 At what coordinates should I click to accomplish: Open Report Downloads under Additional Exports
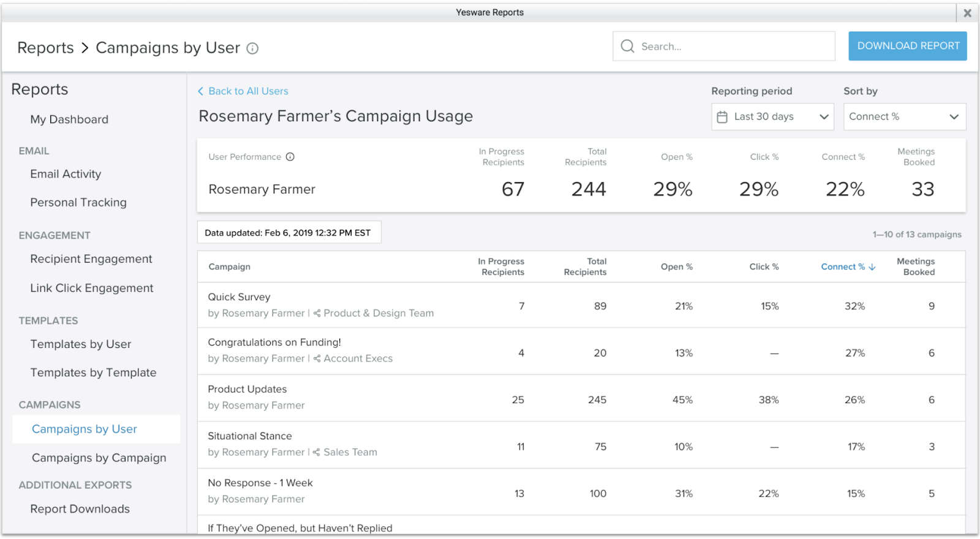coord(80,509)
